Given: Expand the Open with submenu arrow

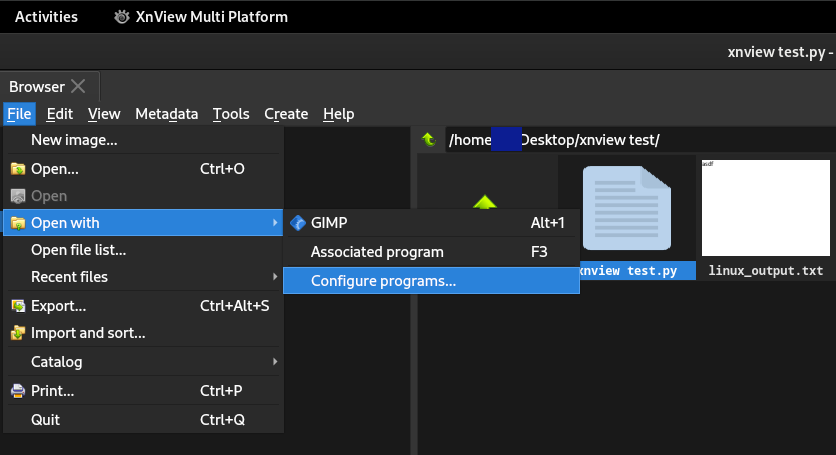Looking at the screenshot, I should (275, 222).
